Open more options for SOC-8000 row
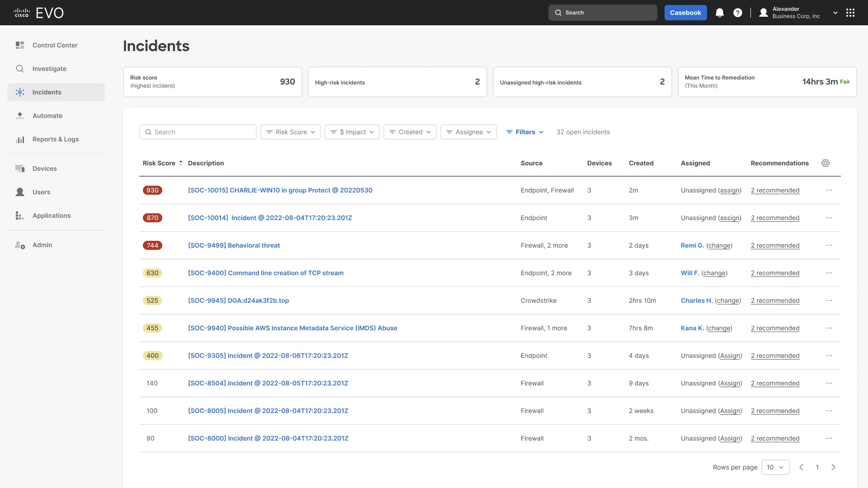 (829, 438)
